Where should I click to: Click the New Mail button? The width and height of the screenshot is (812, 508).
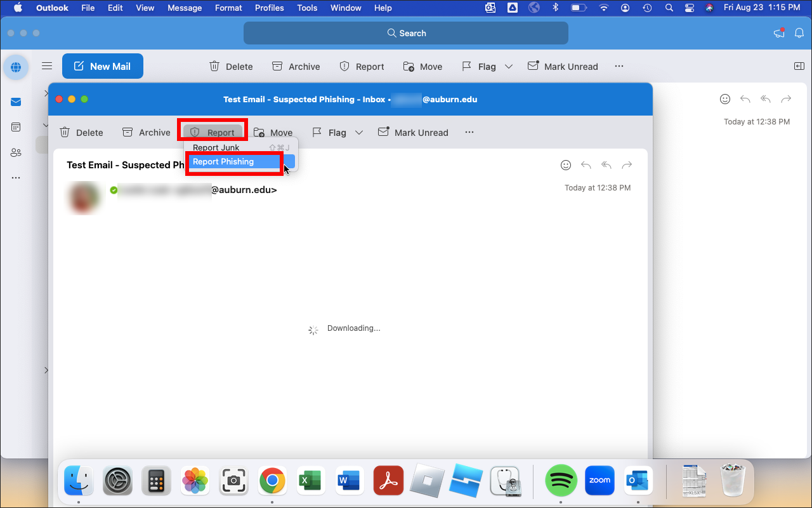tap(103, 66)
